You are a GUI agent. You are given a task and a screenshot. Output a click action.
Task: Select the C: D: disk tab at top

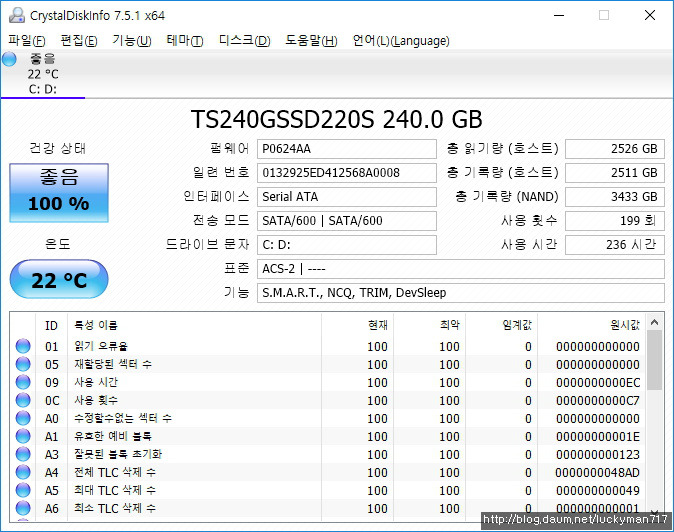coord(43,74)
